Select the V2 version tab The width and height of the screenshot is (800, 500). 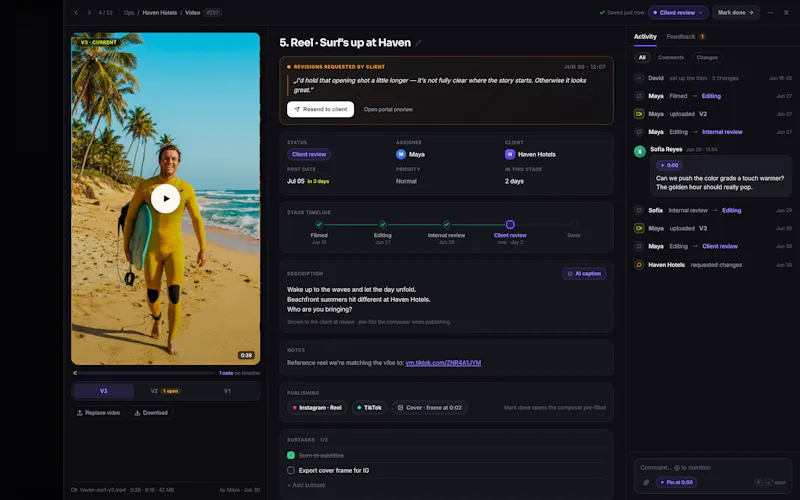(x=165, y=391)
